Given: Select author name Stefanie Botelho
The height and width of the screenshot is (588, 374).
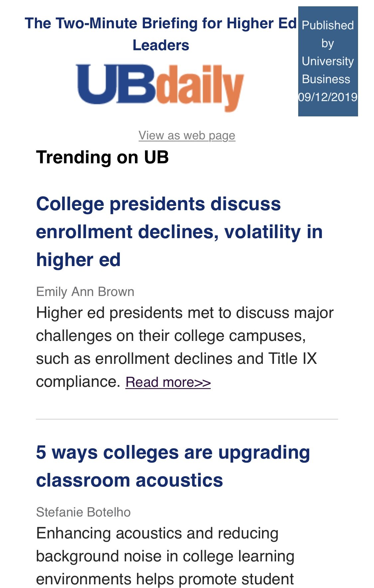Looking at the screenshot, I should (x=83, y=512).
